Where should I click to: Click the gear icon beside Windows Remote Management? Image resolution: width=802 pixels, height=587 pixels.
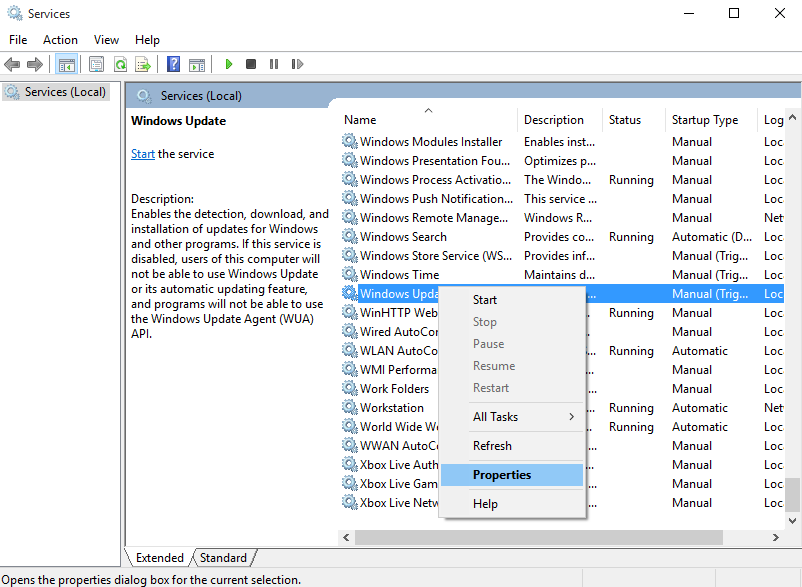350,217
